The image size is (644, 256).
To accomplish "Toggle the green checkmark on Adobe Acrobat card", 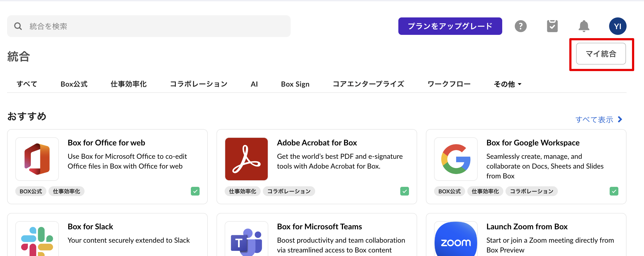I will point(405,191).
